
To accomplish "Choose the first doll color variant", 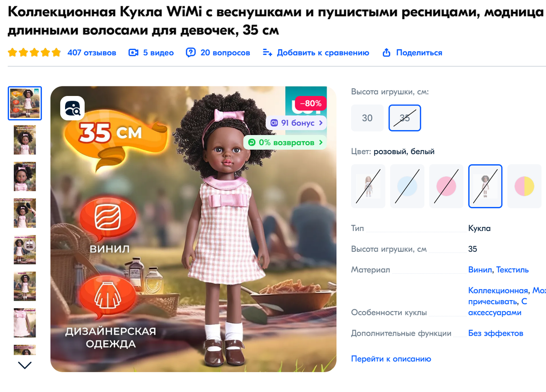I will click(368, 186).
